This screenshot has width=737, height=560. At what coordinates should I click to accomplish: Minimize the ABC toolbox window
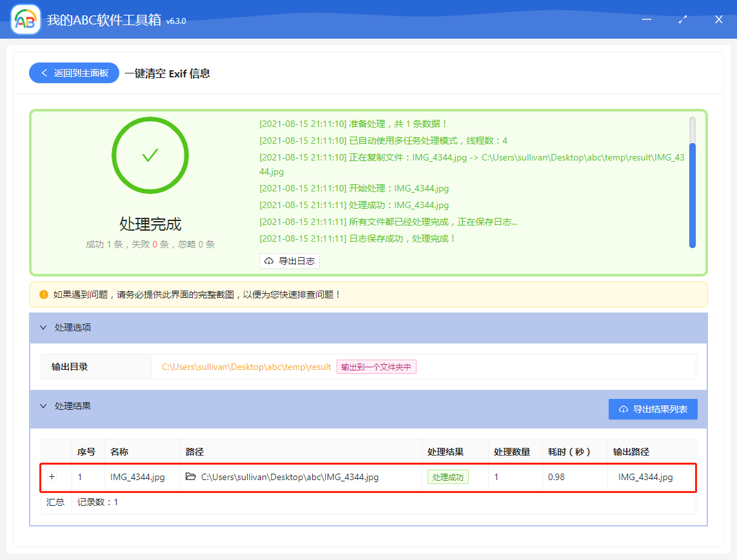646,20
